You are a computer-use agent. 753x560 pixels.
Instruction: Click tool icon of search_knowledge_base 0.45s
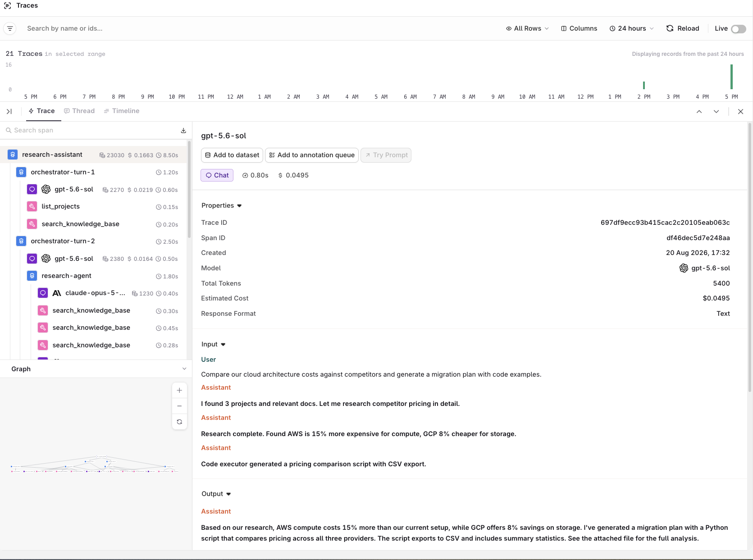(43, 328)
